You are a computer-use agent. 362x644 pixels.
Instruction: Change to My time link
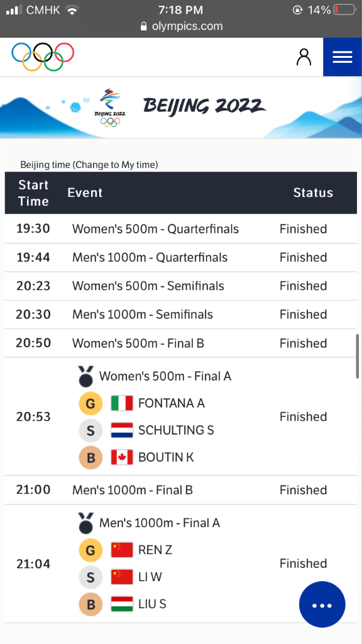point(116,165)
